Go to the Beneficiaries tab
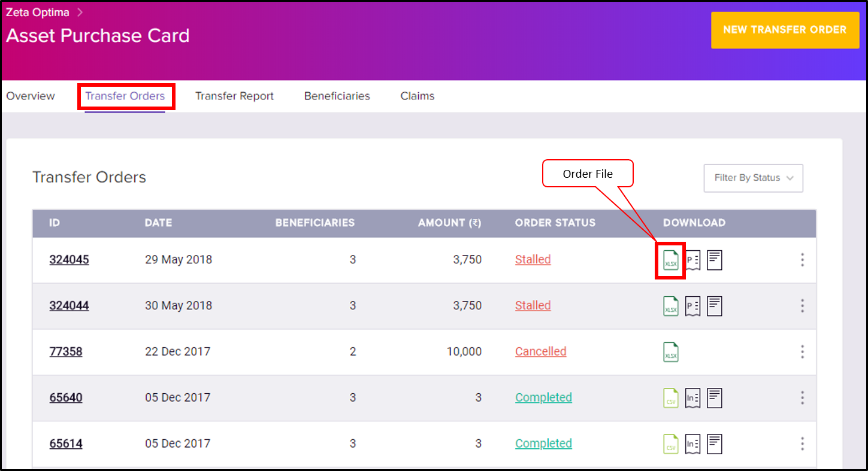Image resolution: width=868 pixels, height=471 pixels. pyautogui.click(x=337, y=96)
